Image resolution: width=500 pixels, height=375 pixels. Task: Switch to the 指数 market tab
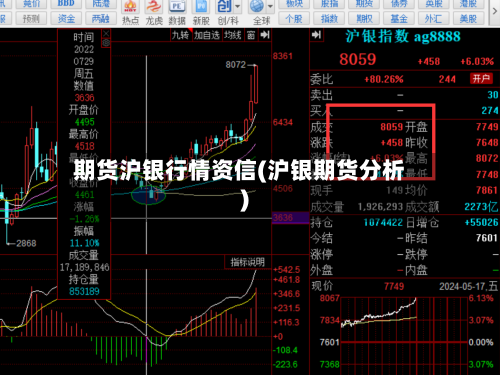point(329,19)
